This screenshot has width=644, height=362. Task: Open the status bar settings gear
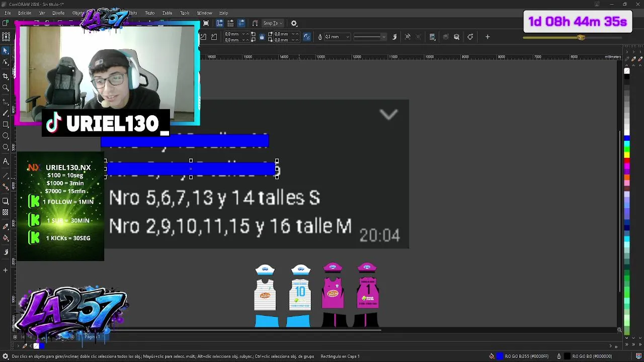point(5,356)
